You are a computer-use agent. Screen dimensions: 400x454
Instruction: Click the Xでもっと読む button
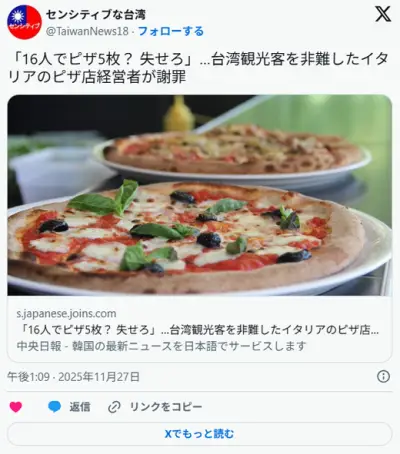(x=199, y=434)
